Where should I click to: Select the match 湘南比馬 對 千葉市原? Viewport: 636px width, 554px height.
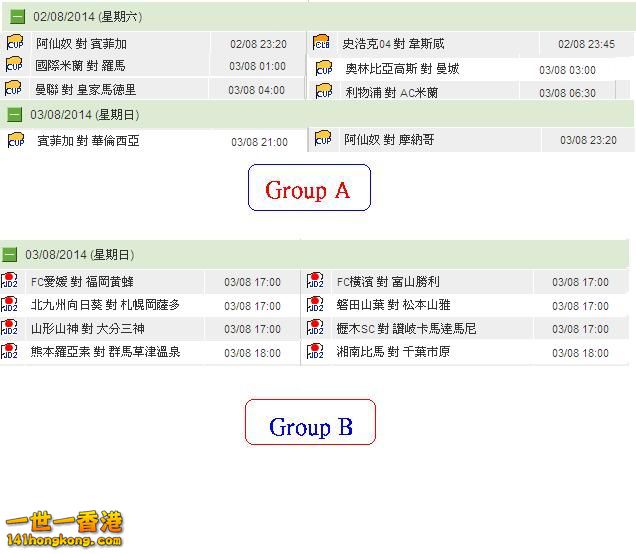click(x=393, y=352)
